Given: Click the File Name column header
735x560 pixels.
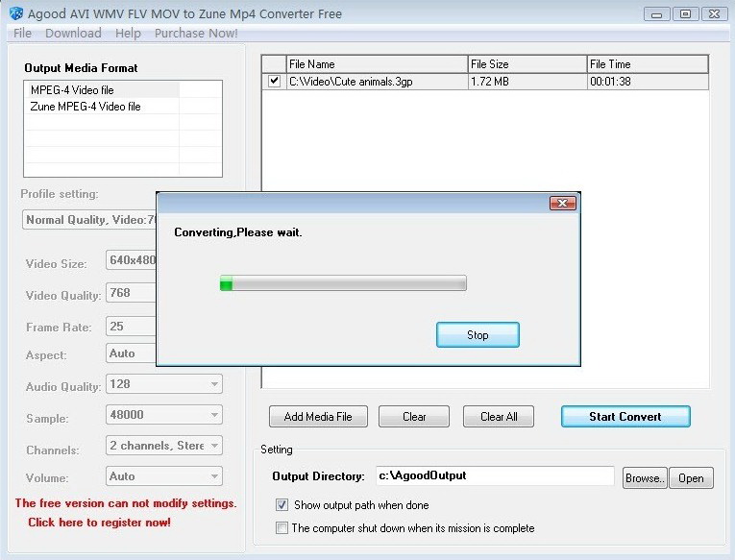Looking at the screenshot, I should (377, 64).
